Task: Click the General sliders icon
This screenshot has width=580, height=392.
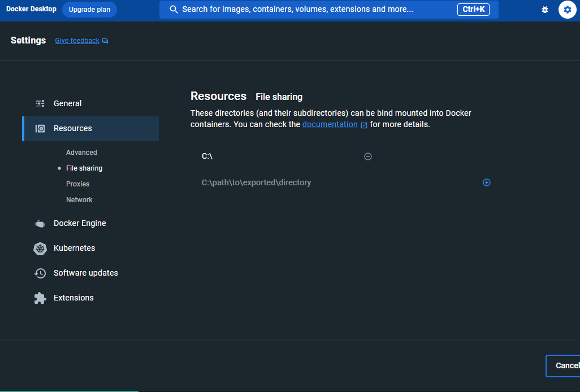Action: pyautogui.click(x=40, y=103)
